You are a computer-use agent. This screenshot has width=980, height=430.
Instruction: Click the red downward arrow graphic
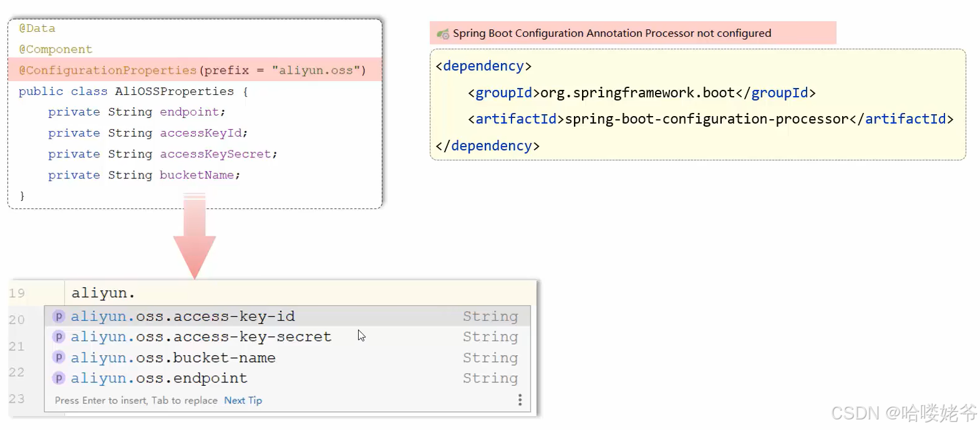(195, 237)
